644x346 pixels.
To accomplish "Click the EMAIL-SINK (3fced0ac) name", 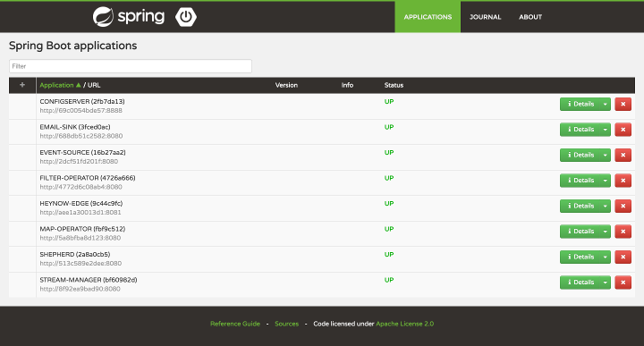I will pos(75,127).
